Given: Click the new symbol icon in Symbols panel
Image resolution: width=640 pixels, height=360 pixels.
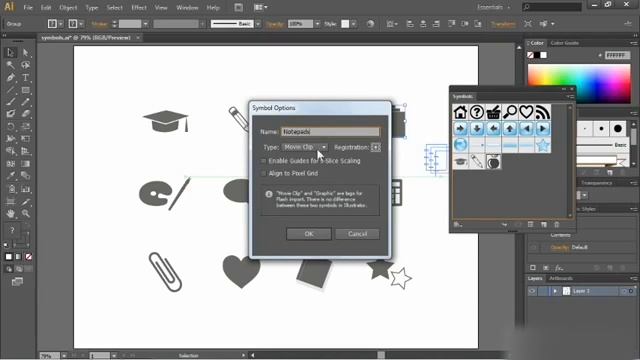Looking at the screenshot, I should tap(544, 224).
